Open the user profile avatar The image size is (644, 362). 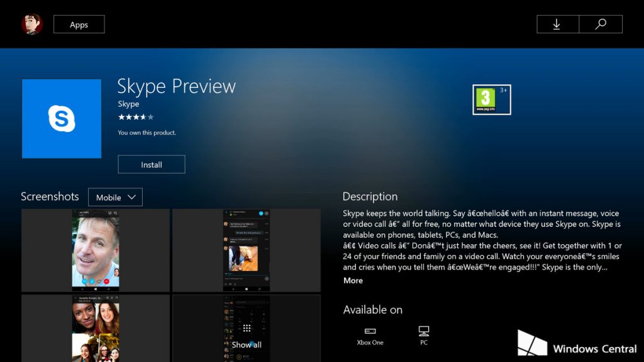click(32, 25)
